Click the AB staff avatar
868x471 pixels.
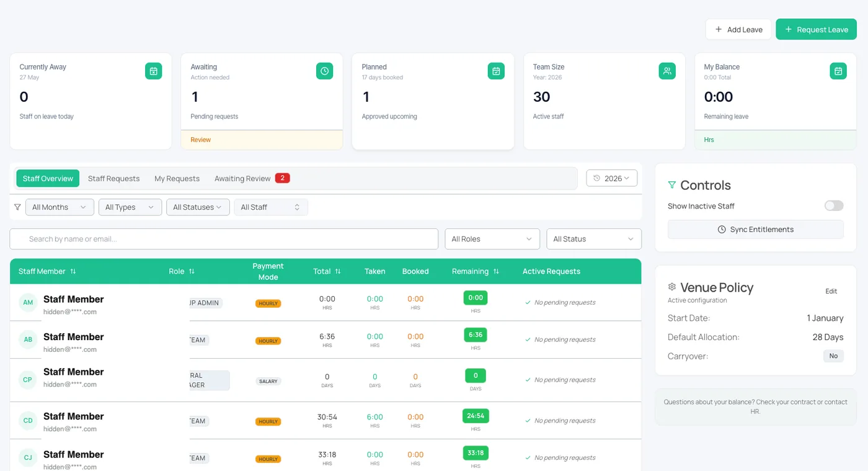click(28, 339)
